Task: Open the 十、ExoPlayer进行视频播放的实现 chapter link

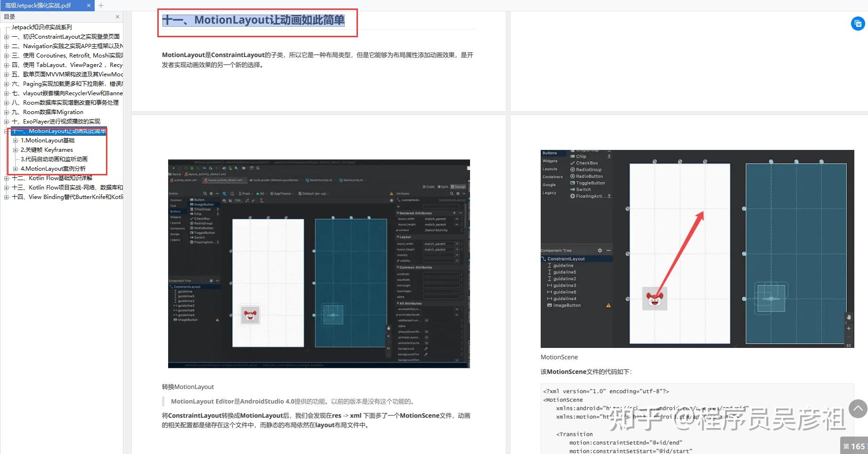Action: (53, 121)
